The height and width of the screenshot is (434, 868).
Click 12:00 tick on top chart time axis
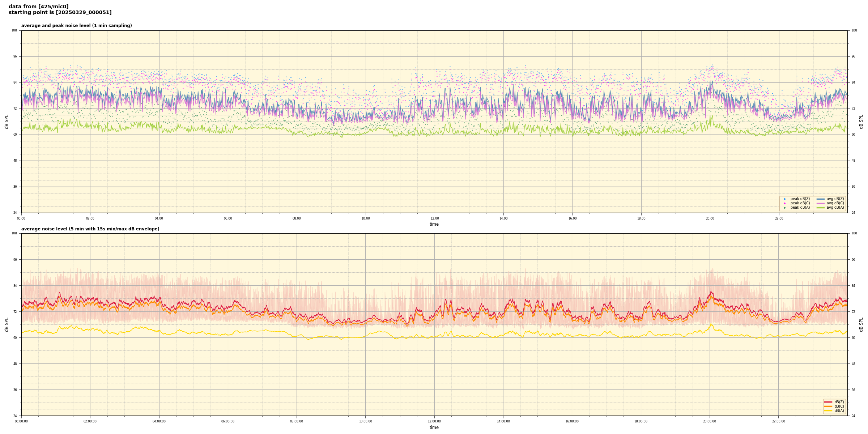coord(434,218)
